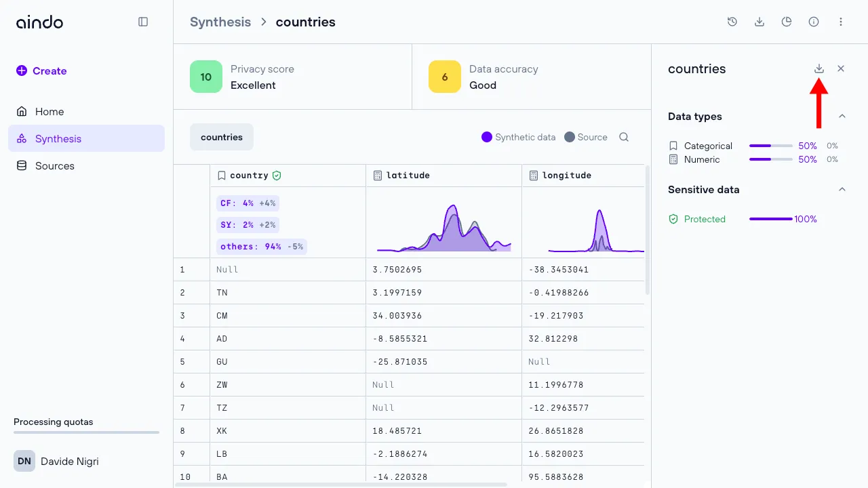Click the green shield icon beside country
This screenshot has height=488, width=868.
tap(277, 175)
